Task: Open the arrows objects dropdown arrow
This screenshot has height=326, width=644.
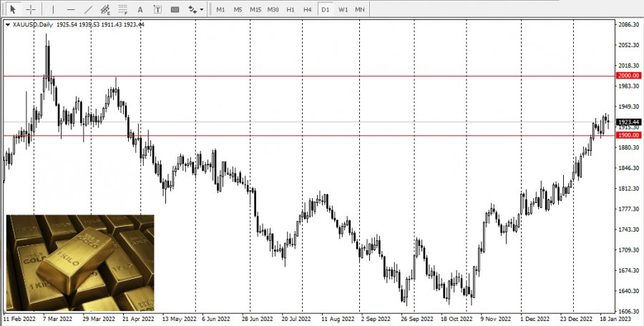Action: tap(202, 9)
